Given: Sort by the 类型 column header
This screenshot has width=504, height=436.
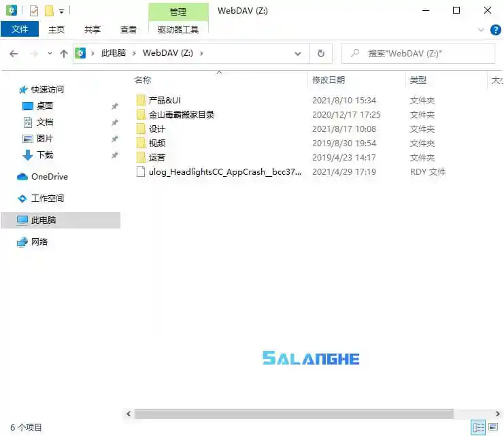Looking at the screenshot, I should pos(418,80).
